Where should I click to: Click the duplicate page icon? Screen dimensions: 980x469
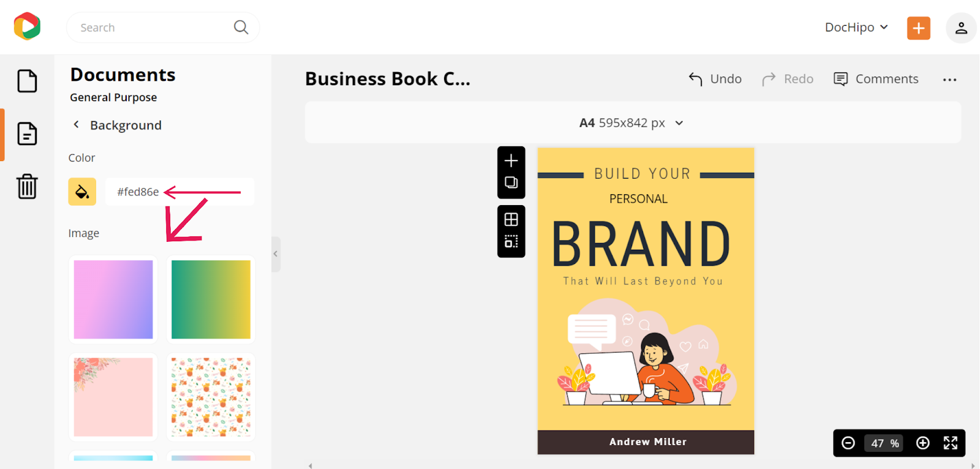coord(511,182)
